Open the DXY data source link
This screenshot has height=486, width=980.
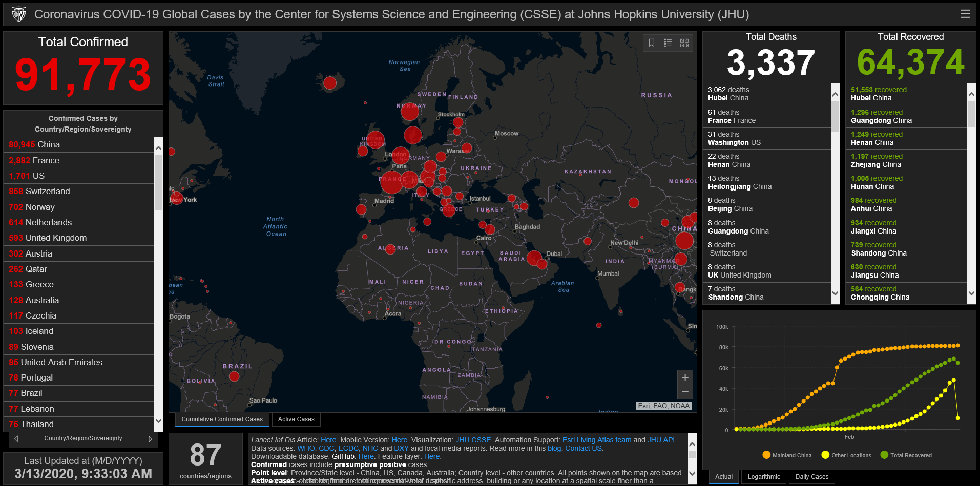pyautogui.click(x=401, y=448)
